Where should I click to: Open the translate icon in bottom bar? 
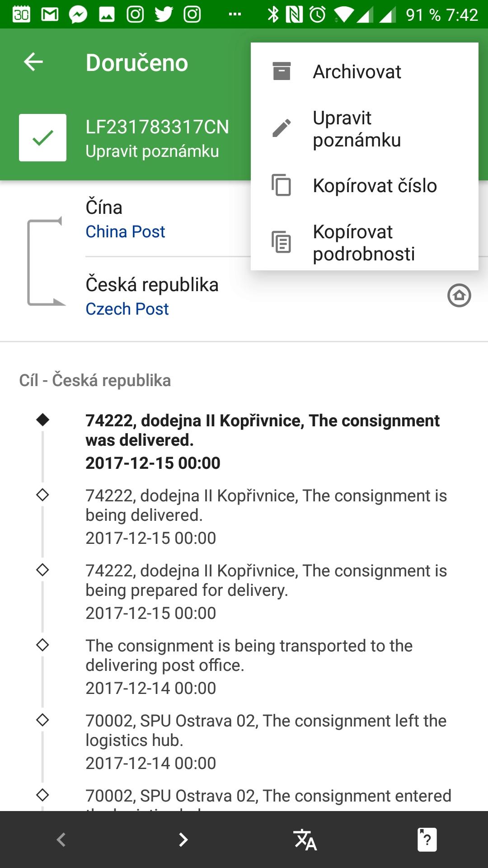(x=305, y=840)
